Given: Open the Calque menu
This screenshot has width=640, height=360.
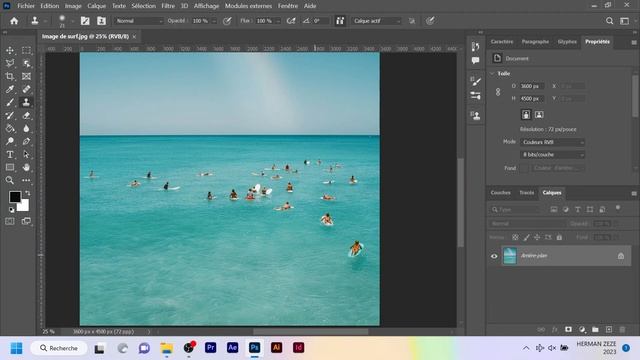Looking at the screenshot, I should [96, 6].
